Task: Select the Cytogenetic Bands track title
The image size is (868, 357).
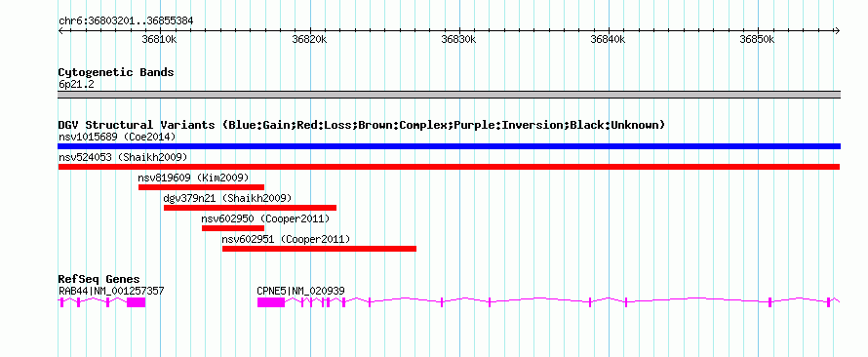Action: pyautogui.click(x=116, y=72)
